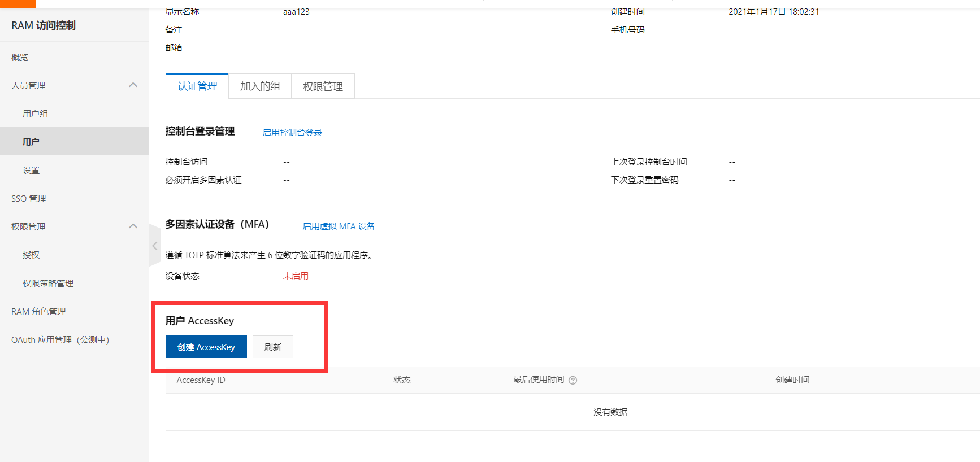Switch to the 权限管理 tab
Screen dimensions: 980x462
pos(323,86)
